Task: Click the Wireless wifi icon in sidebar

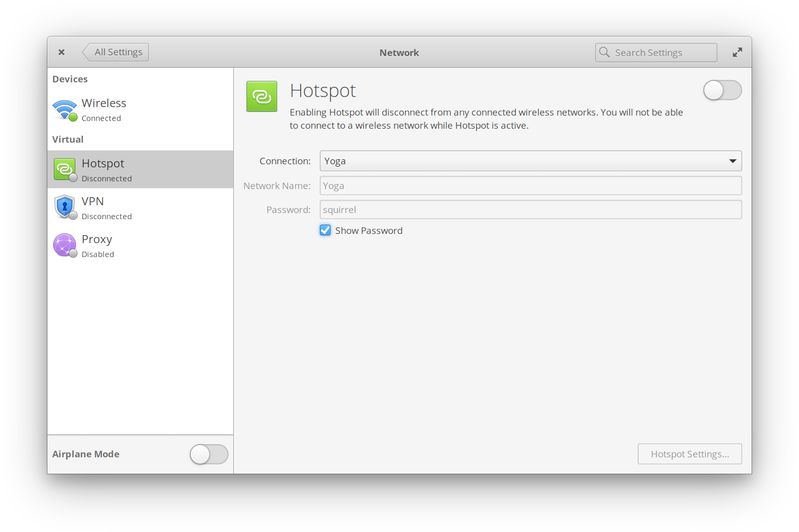Action: pos(64,109)
